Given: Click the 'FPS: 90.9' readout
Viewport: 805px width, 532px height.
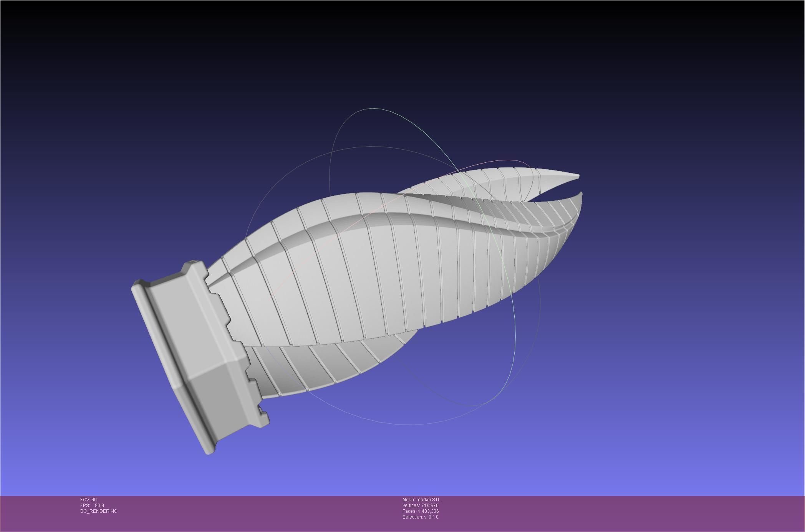Looking at the screenshot, I should tap(92, 506).
